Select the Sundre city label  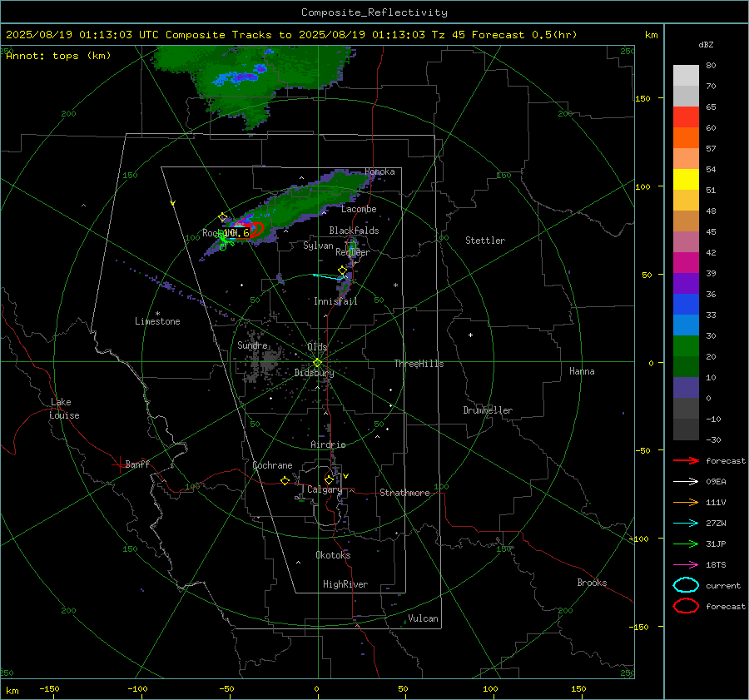click(252, 345)
